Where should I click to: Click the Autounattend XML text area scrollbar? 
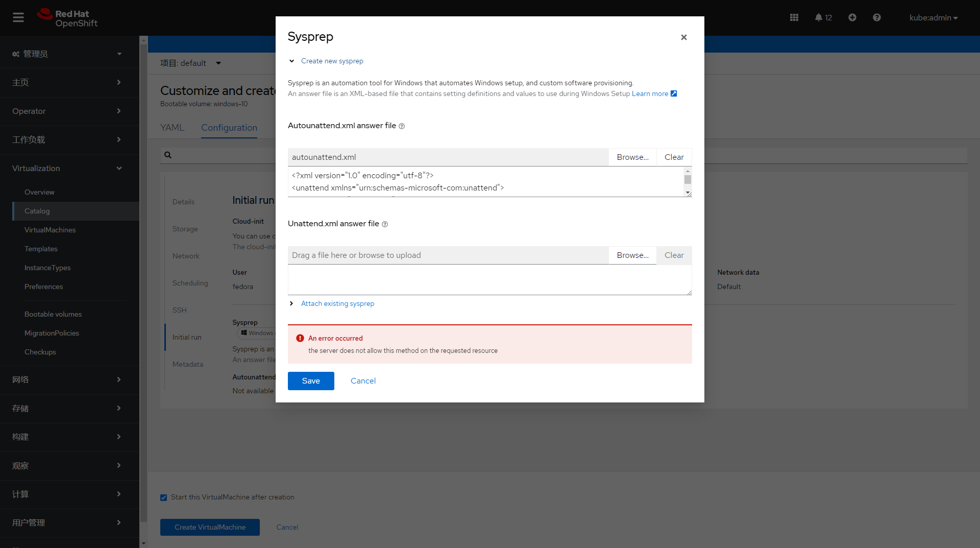(688, 180)
